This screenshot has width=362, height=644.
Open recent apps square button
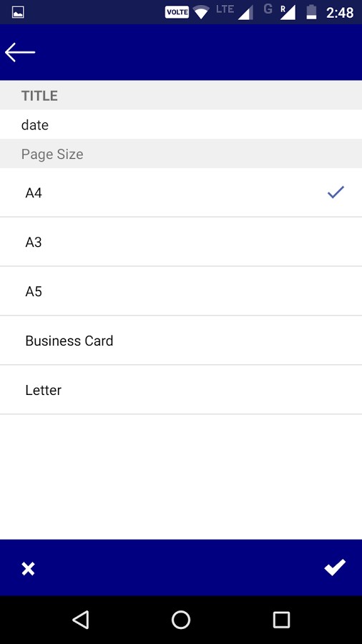pyautogui.click(x=282, y=620)
